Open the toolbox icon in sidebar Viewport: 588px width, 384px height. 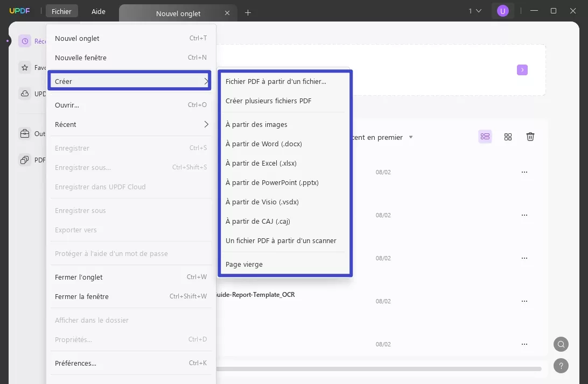click(25, 134)
